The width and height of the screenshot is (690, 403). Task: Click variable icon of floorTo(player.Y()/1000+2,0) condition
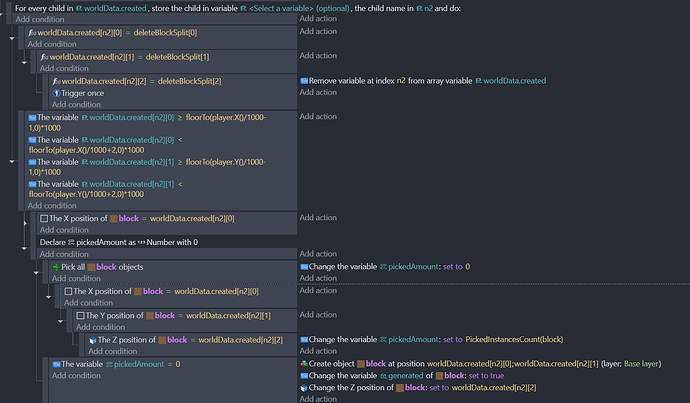coord(32,184)
